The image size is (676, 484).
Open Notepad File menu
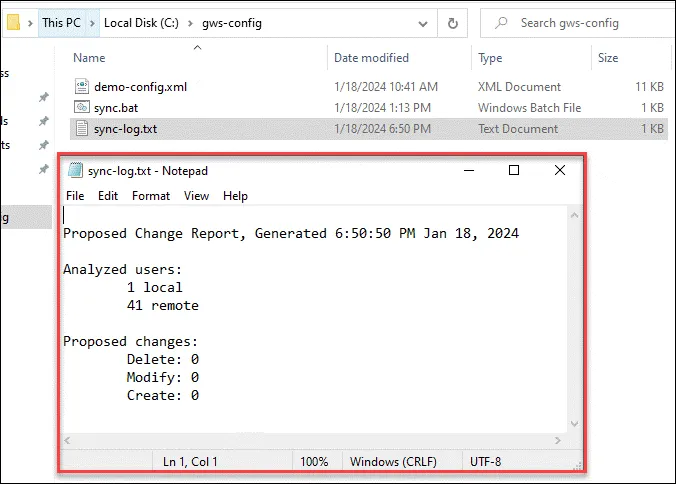(75, 196)
